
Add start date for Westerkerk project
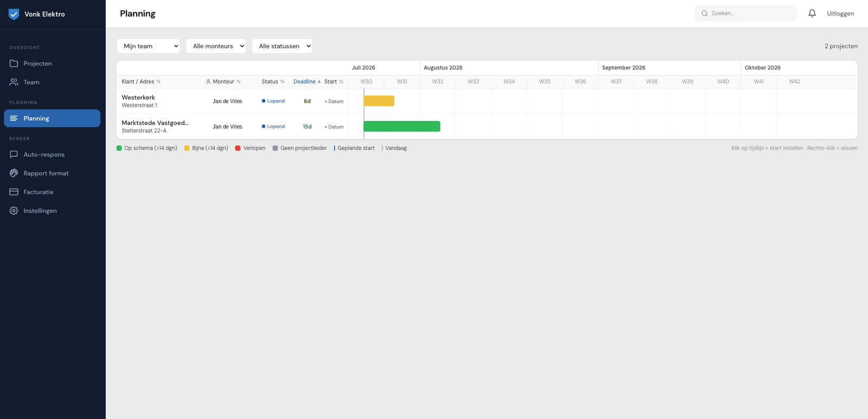(x=334, y=101)
